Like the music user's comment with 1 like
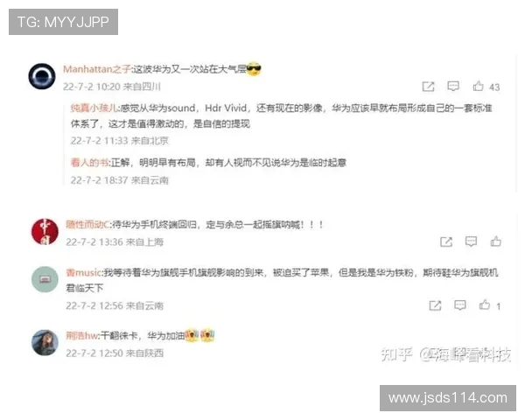Image resolution: width=525 pixels, height=420 pixels. 485,304
